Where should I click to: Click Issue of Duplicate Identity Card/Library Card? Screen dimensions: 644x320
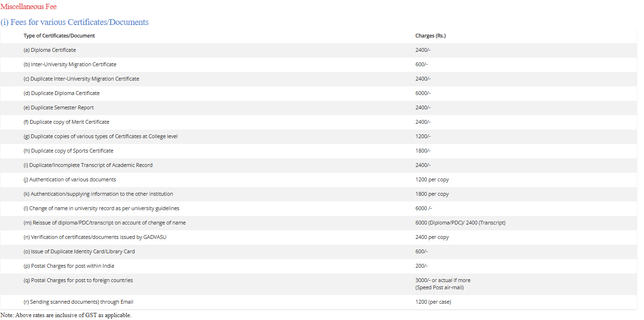pyautogui.click(x=79, y=252)
